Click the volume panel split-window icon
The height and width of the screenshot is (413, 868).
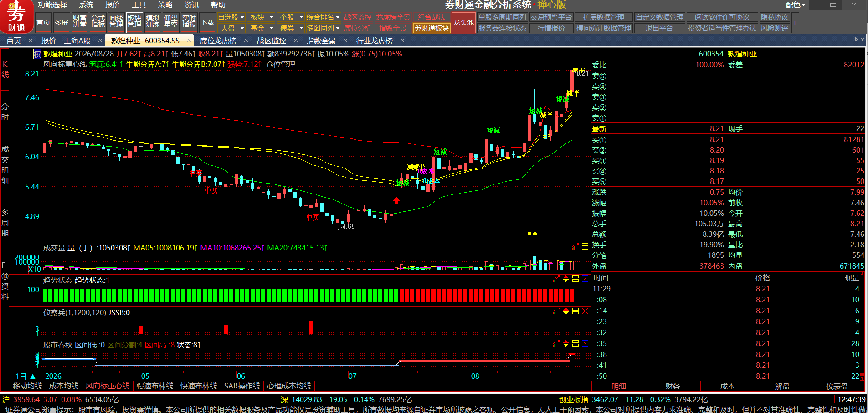pyautogui.click(x=585, y=247)
